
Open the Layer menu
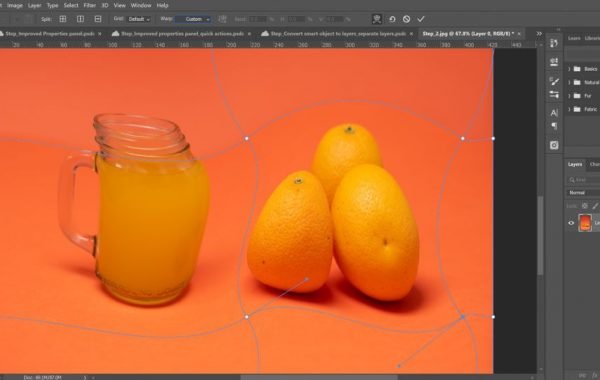click(34, 5)
